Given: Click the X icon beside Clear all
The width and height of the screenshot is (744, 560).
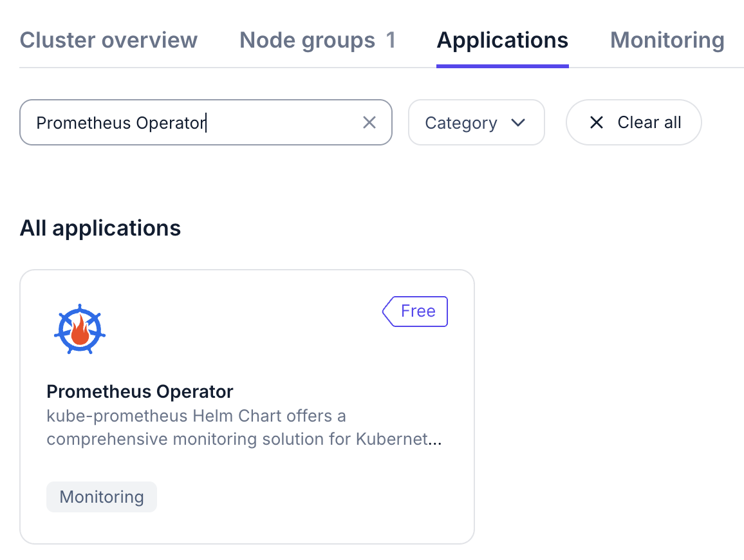Looking at the screenshot, I should [x=597, y=122].
